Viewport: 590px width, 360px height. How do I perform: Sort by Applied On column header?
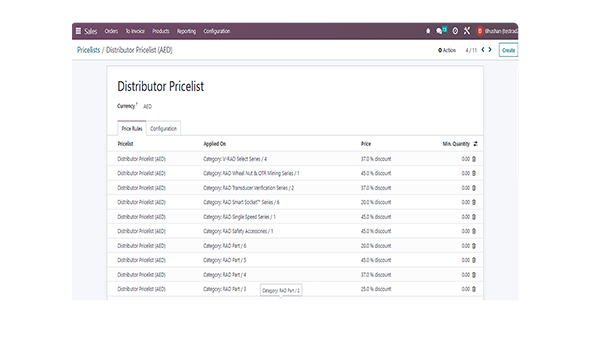pyautogui.click(x=214, y=144)
